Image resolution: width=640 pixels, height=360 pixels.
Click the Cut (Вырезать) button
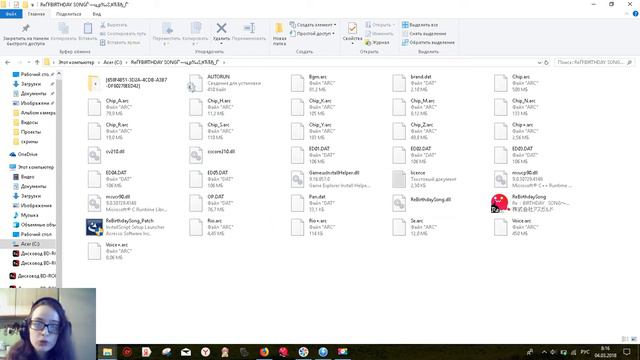tap(113, 25)
